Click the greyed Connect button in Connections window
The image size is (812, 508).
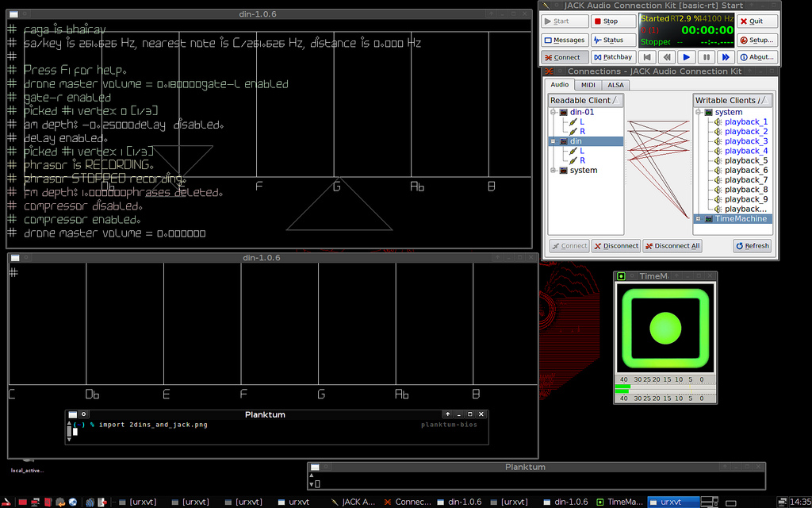click(569, 246)
